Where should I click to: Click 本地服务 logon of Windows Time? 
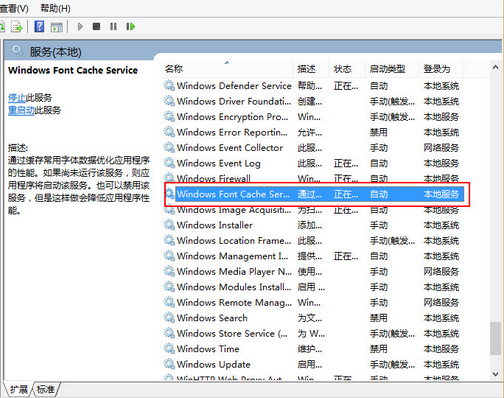point(441,349)
